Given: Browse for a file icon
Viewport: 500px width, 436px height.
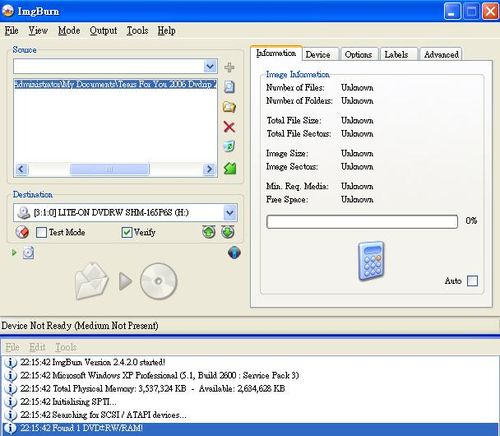Looking at the screenshot, I should tap(229, 87).
